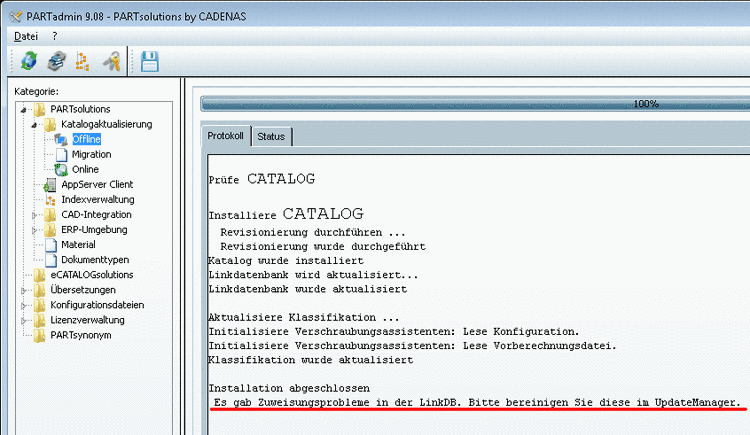The height and width of the screenshot is (435, 750).
Task: Select the Übersetzungen label
Action: pyautogui.click(x=83, y=290)
